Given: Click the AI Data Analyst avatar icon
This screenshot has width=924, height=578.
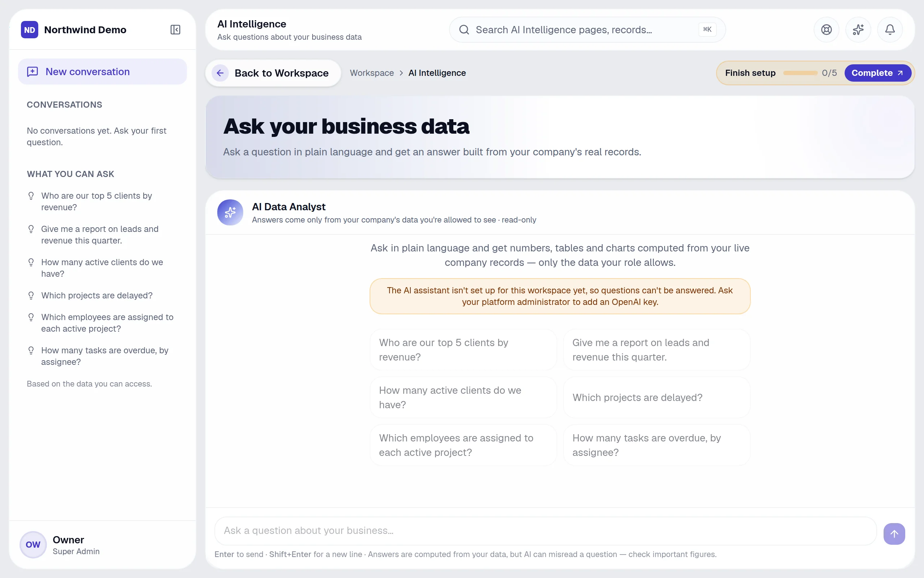Looking at the screenshot, I should (x=230, y=212).
